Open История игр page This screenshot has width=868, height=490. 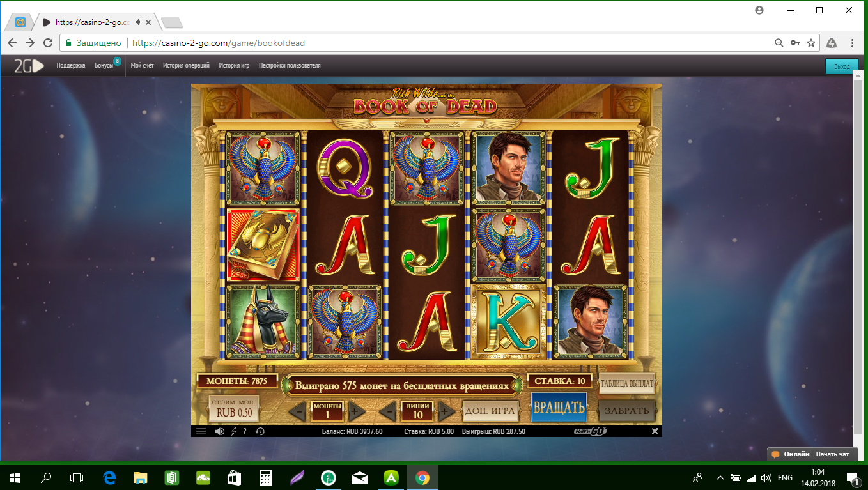[x=234, y=66]
